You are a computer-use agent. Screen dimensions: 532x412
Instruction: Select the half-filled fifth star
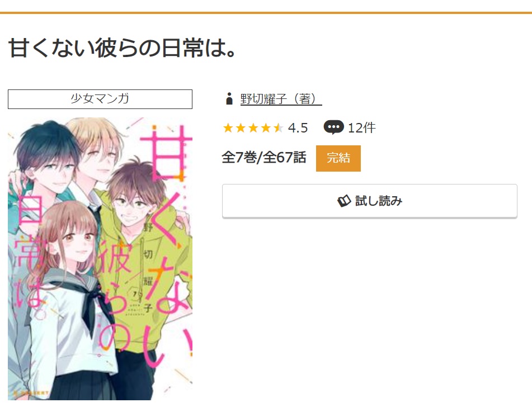coord(278,128)
